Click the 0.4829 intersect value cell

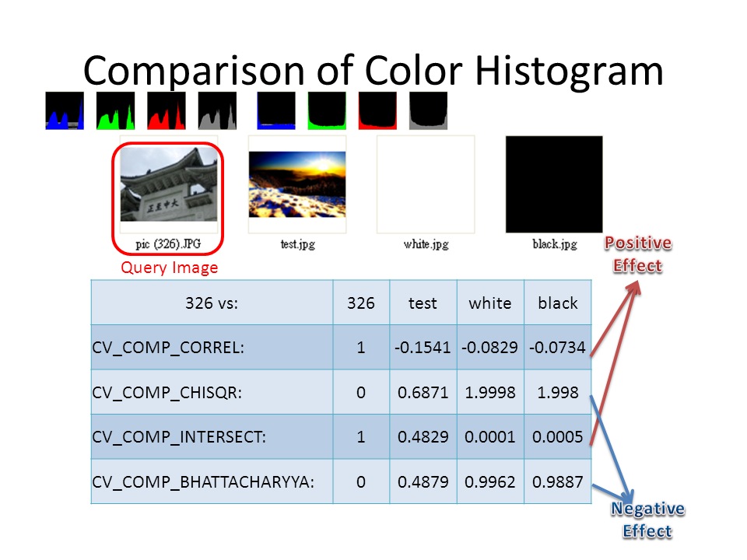point(423,437)
